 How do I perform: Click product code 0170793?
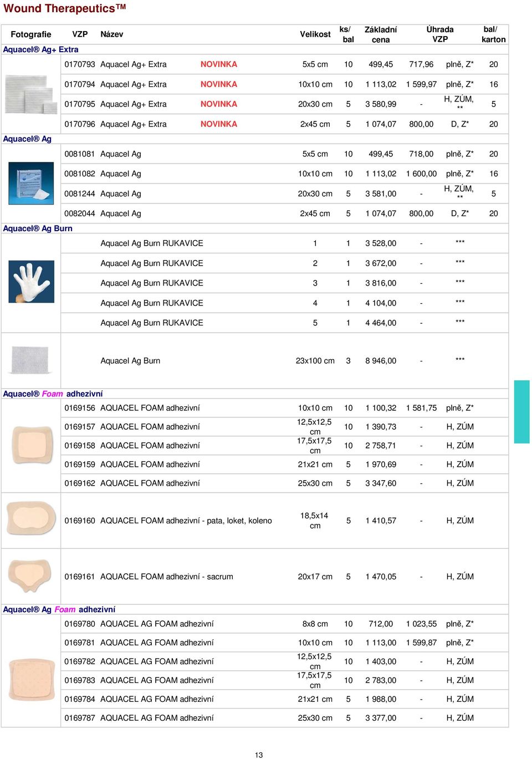tap(80, 64)
